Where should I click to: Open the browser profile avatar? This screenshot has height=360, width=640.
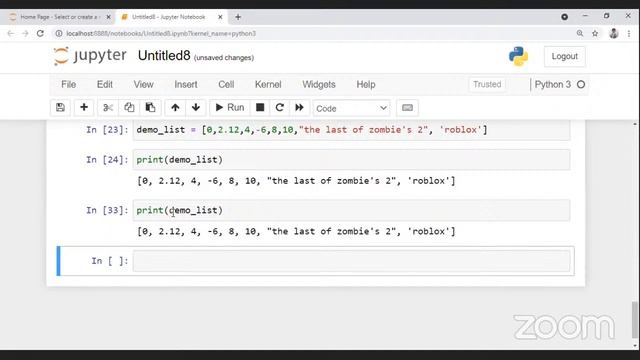(x=613, y=33)
